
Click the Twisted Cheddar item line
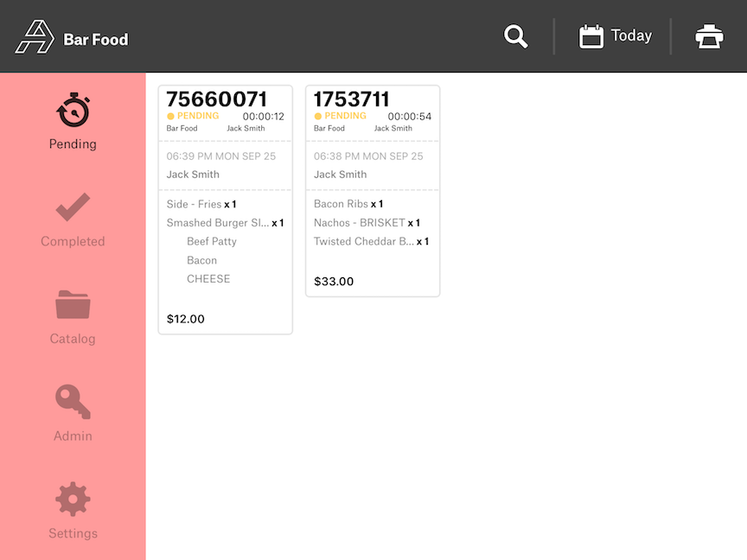(365, 242)
